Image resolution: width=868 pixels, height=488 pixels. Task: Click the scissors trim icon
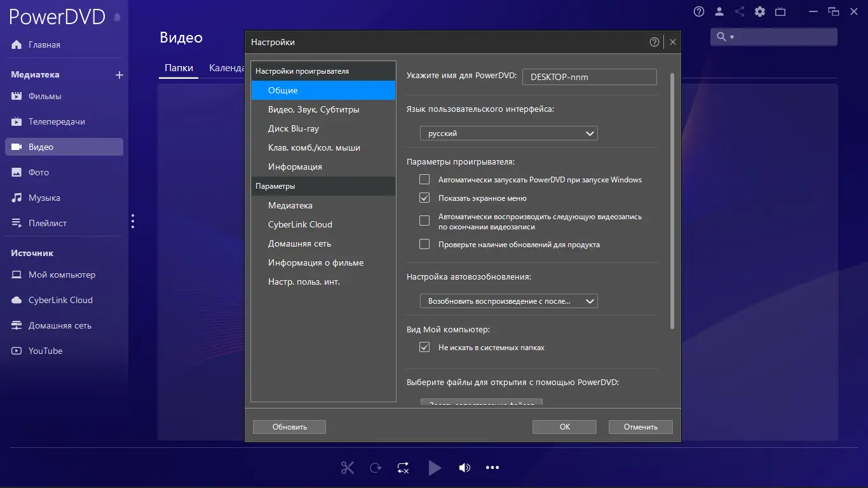[347, 468]
